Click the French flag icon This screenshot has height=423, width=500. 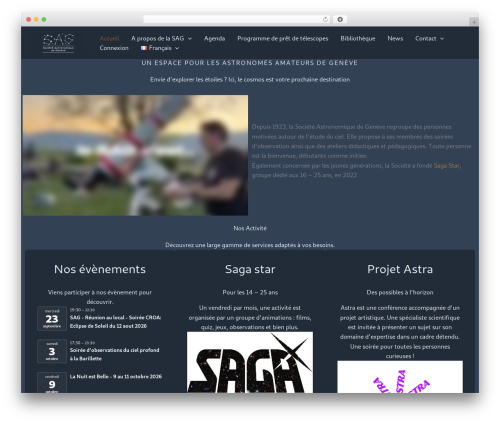pos(144,48)
